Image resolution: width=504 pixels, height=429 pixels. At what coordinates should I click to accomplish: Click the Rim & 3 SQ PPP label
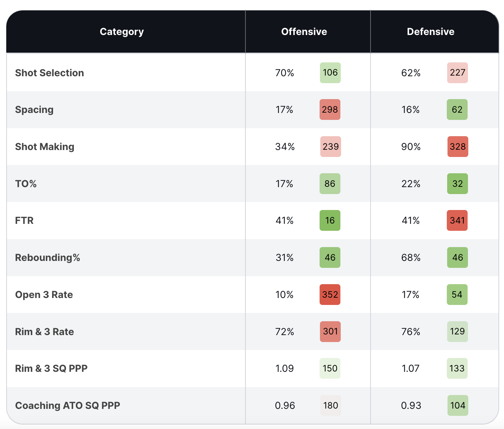pyautogui.click(x=51, y=368)
